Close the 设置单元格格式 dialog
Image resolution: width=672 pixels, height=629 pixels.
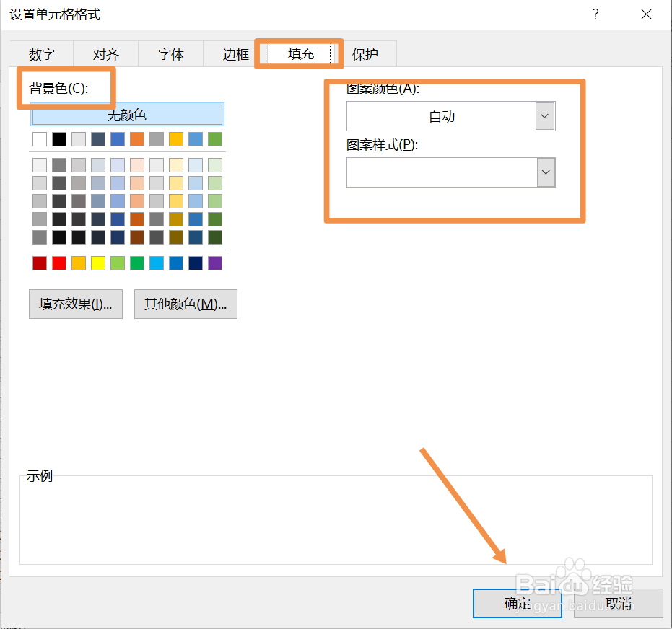tap(646, 14)
